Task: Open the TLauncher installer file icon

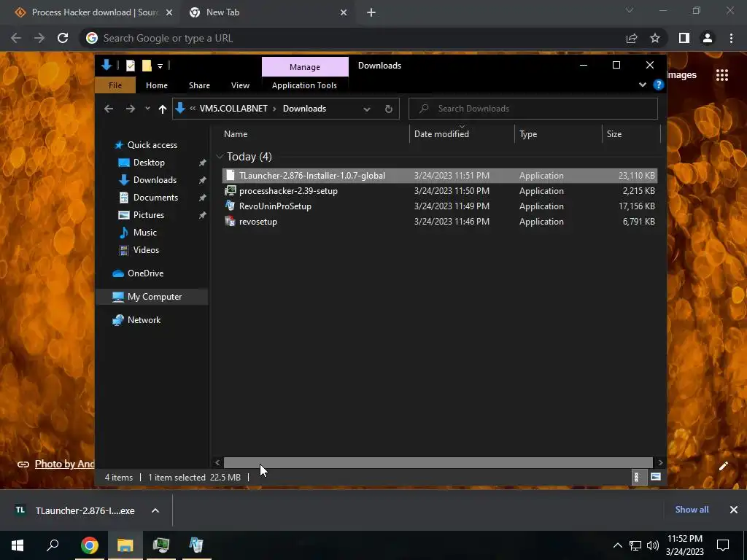Action: (231, 175)
